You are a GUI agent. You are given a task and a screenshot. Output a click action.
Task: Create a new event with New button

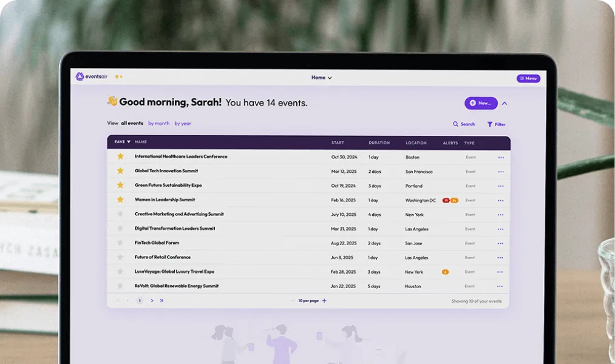[481, 103]
